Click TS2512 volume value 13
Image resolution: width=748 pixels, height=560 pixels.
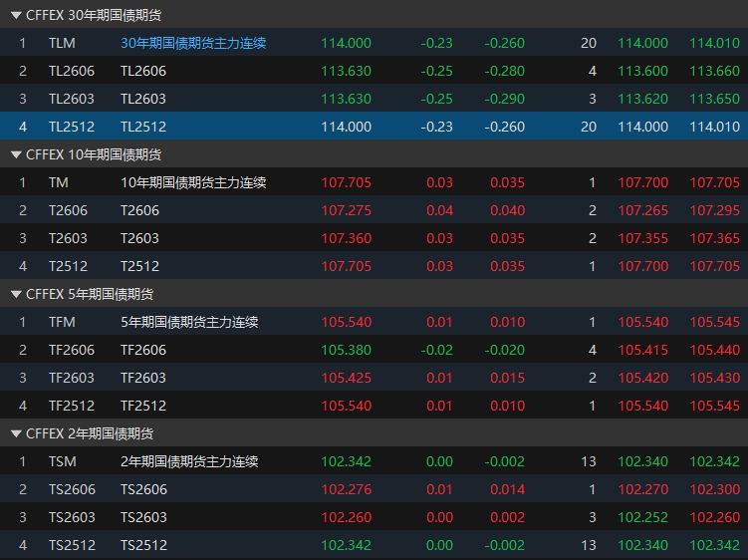(x=589, y=545)
